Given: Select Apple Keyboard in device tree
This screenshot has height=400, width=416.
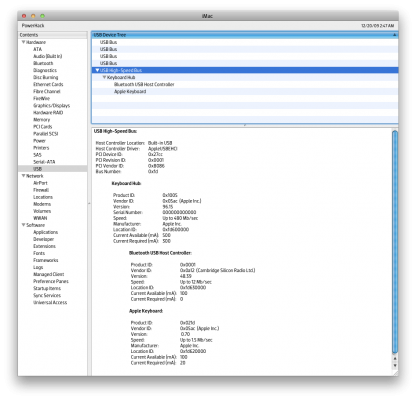Looking at the screenshot, I should [x=130, y=91].
